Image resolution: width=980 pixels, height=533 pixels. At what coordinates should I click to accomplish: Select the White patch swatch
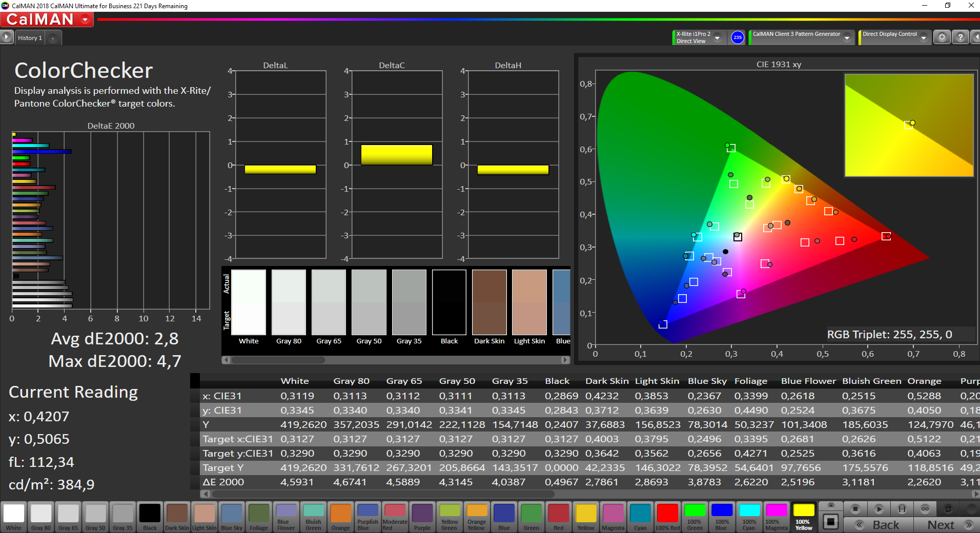click(14, 517)
